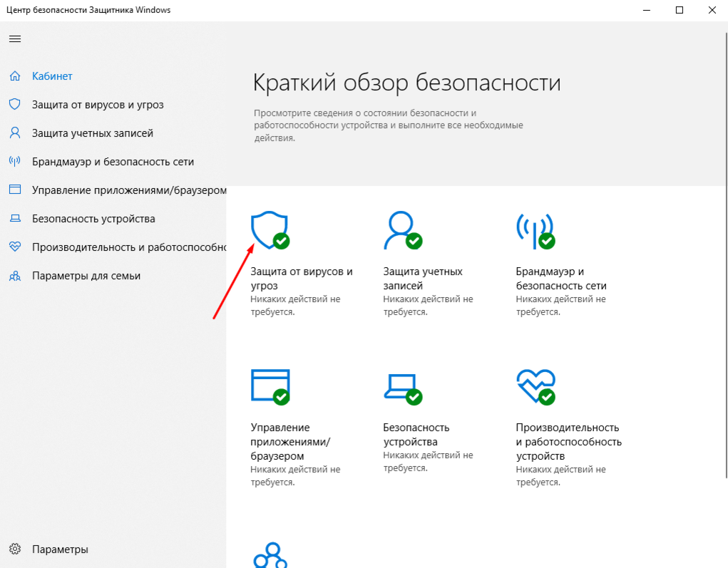728x568 pixels.
Task: Open the large account protection person icon
Action: click(403, 230)
